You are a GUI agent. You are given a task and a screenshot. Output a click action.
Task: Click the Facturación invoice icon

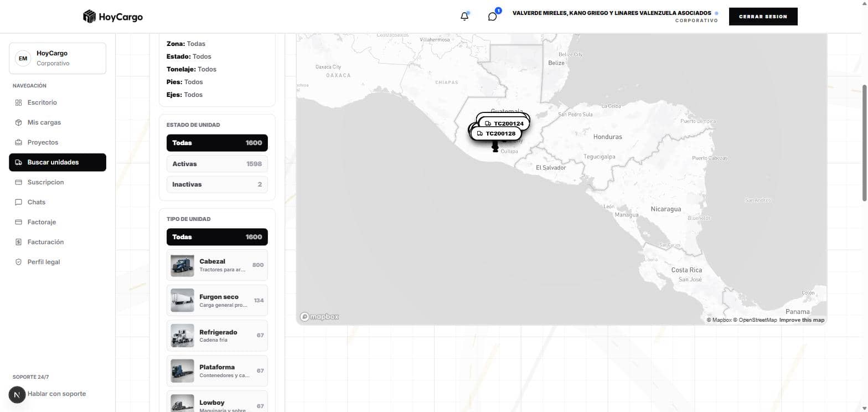click(x=18, y=242)
